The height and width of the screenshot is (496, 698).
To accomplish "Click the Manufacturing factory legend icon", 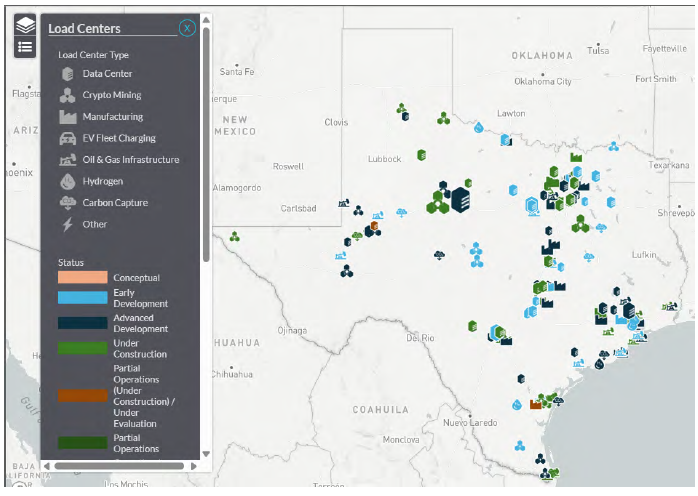I will pyautogui.click(x=67, y=117).
